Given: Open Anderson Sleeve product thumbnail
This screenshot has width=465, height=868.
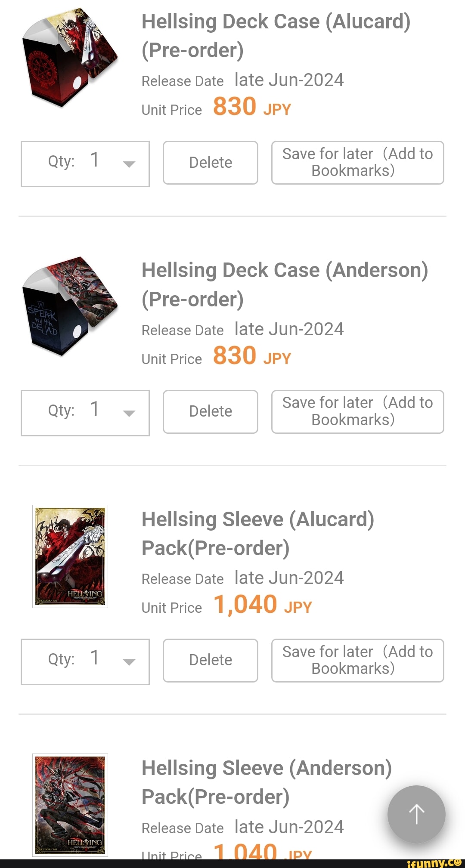Looking at the screenshot, I should 70,805.
